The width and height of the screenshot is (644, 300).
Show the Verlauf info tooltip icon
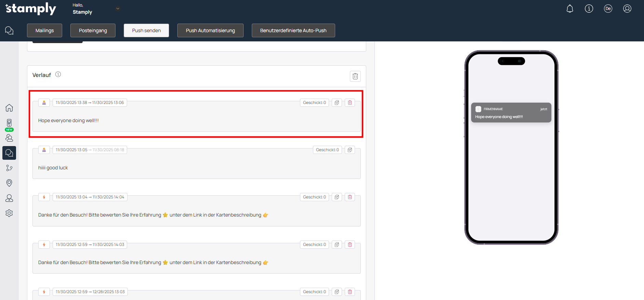tap(58, 74)
